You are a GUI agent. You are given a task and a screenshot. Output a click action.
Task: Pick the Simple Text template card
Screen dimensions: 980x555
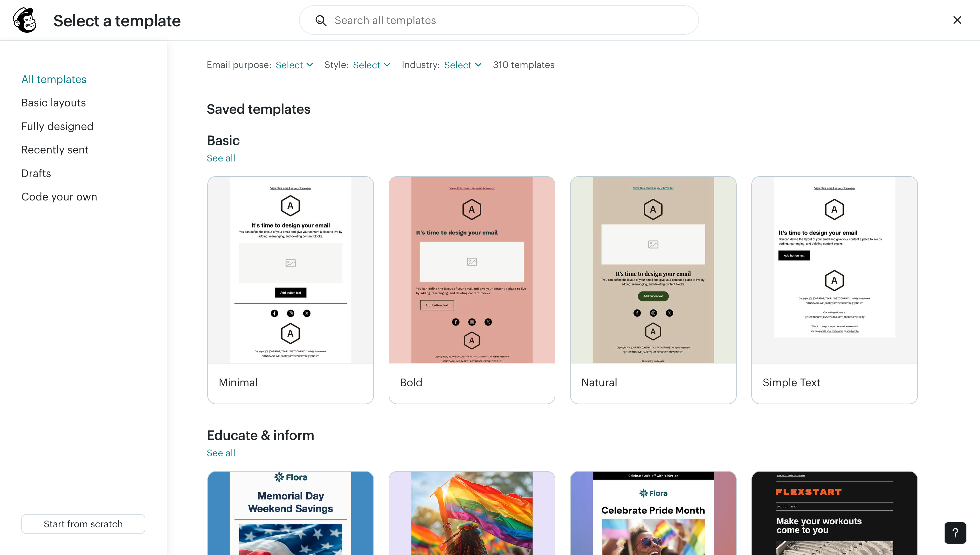pos(834,290)
